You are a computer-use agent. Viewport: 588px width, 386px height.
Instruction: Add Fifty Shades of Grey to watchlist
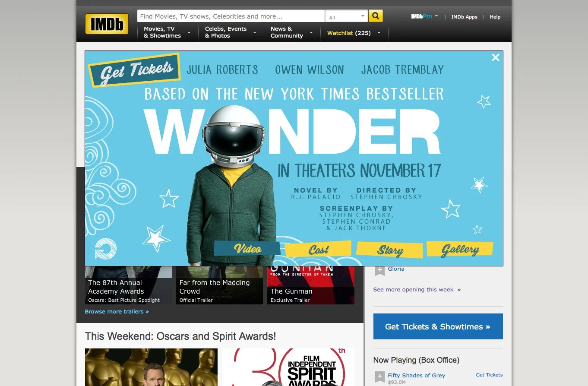(x=380, y=377)
